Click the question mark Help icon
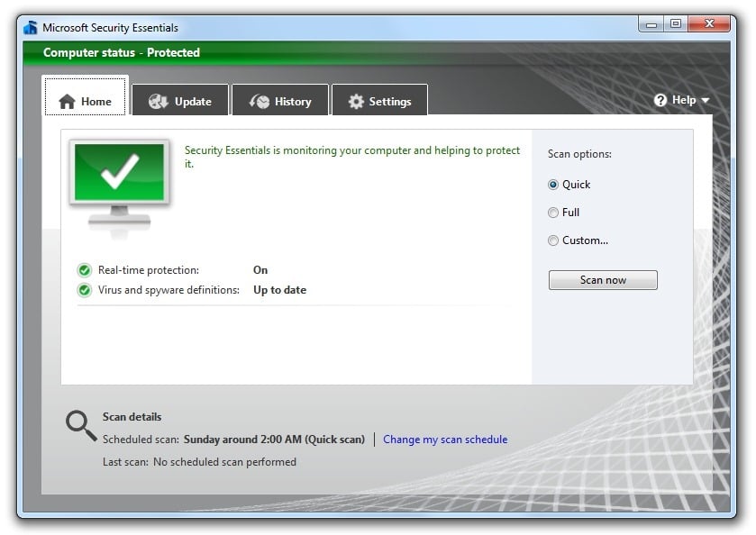Screen dimensions: 756x535 660,100
